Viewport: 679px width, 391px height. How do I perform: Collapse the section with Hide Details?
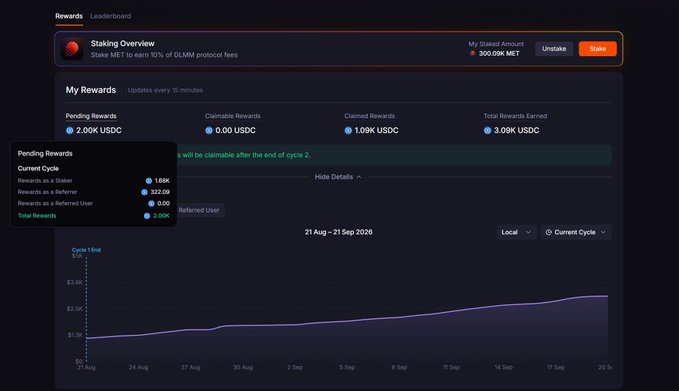point(338,177)
